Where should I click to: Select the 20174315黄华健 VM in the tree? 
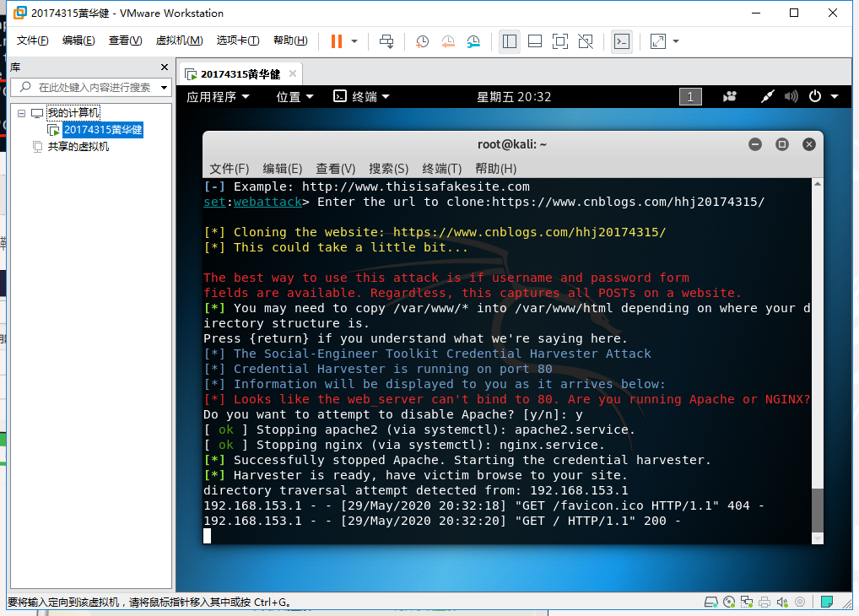103,130
